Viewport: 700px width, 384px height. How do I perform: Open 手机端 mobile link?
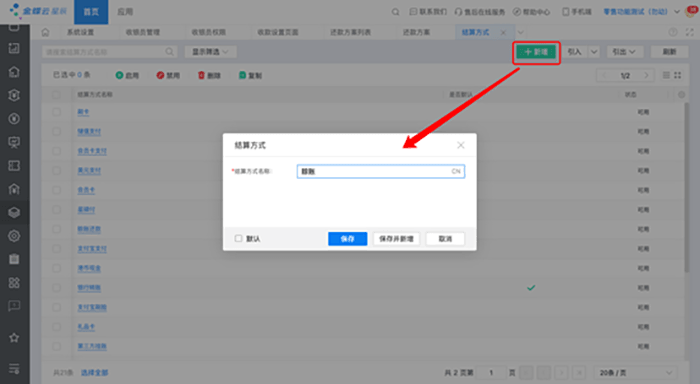[x=577, y=12]
